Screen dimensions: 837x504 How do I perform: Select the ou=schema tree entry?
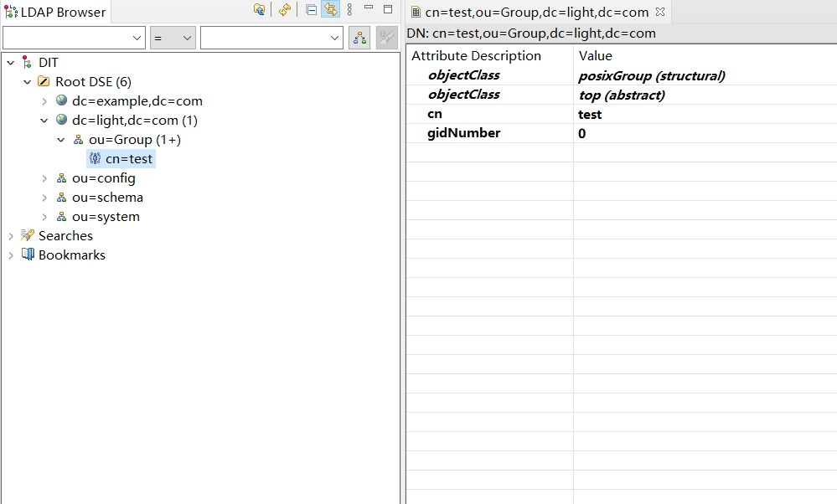[107, 198]
